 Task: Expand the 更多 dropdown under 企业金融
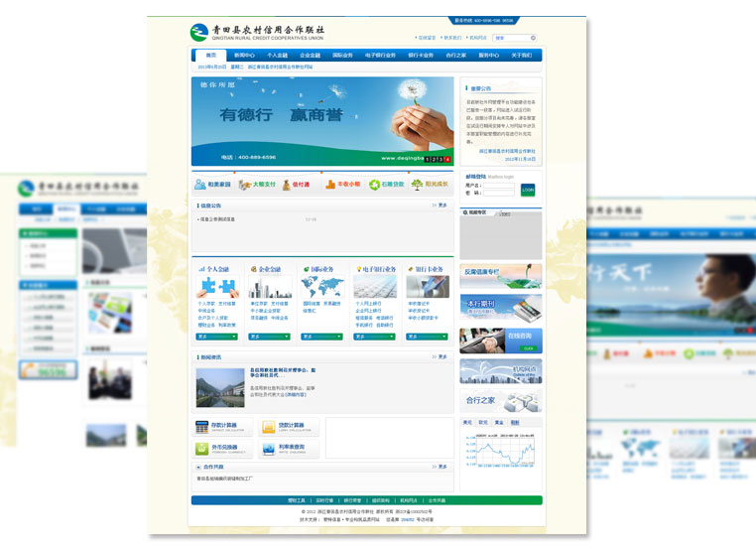click(x=269, y=337)
